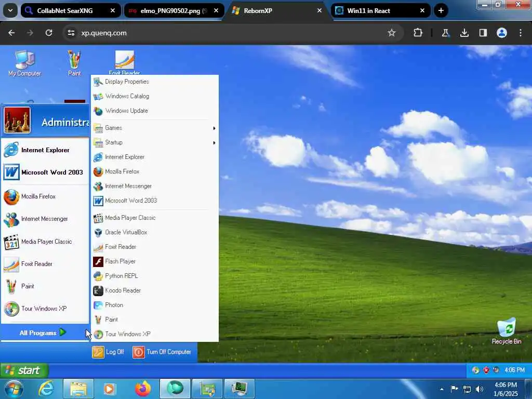Open Foxit Reader in the Start menu's left pane

click(45, 264)
